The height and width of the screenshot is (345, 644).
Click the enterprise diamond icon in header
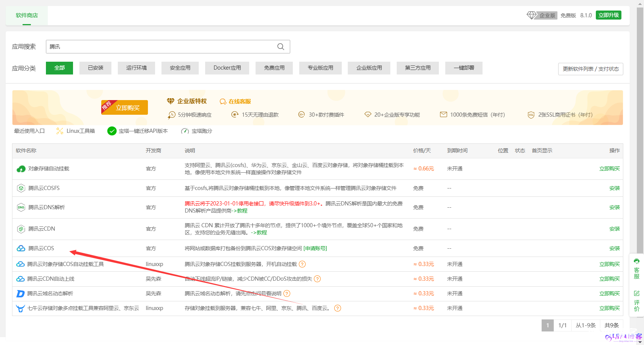(531, 15)
